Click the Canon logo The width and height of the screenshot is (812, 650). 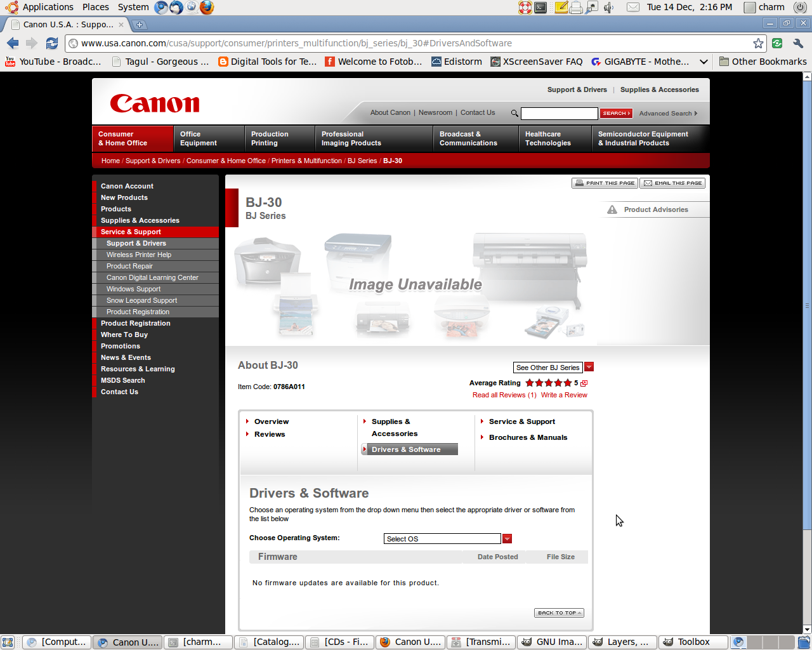(x=155, y=103)
